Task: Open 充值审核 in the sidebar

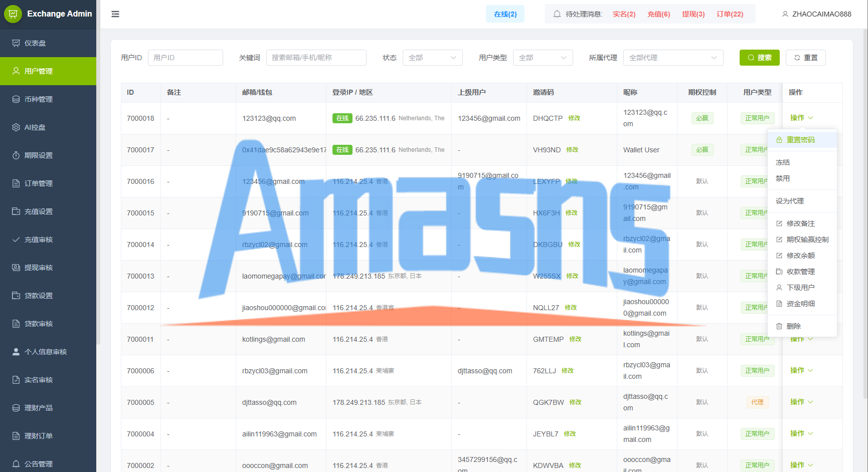Action: click(x=48, y=240)
